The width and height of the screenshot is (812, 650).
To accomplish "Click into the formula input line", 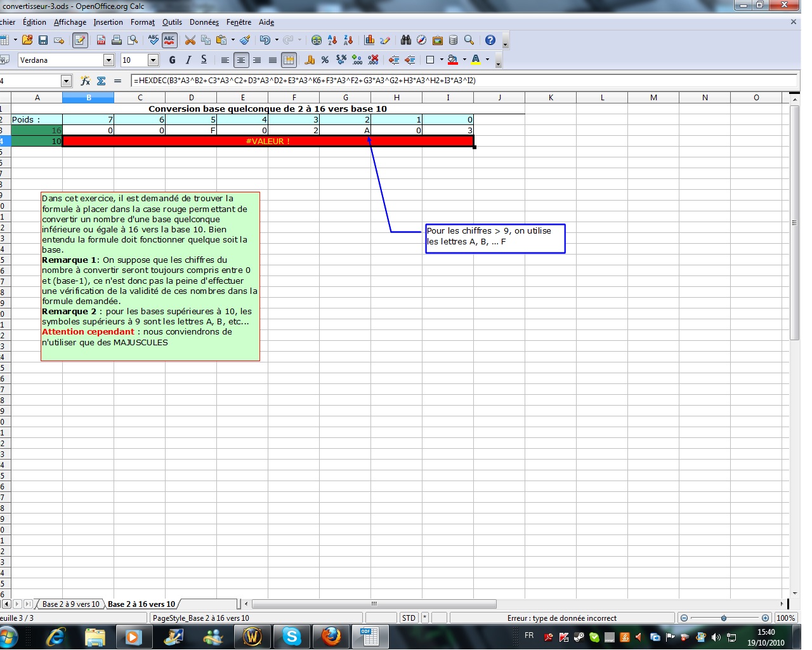I will [x=464, y=81].
